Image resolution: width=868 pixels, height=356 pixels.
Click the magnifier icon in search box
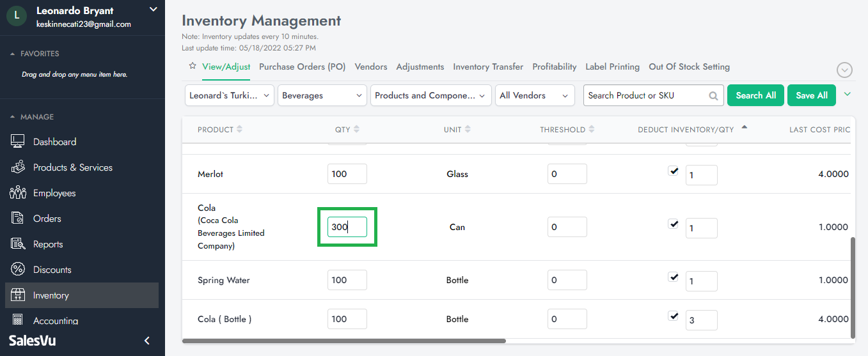coord(713,96)
